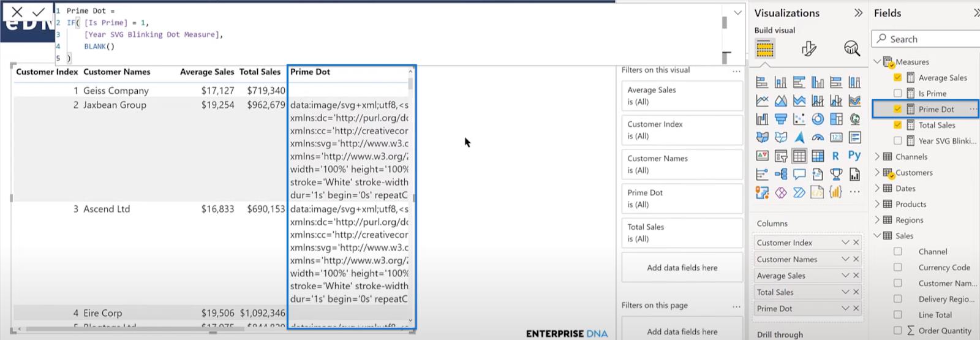The image size is (980, 340).
Task: Select the Q&A speech bubble visual
Action: tap(799, 174)
